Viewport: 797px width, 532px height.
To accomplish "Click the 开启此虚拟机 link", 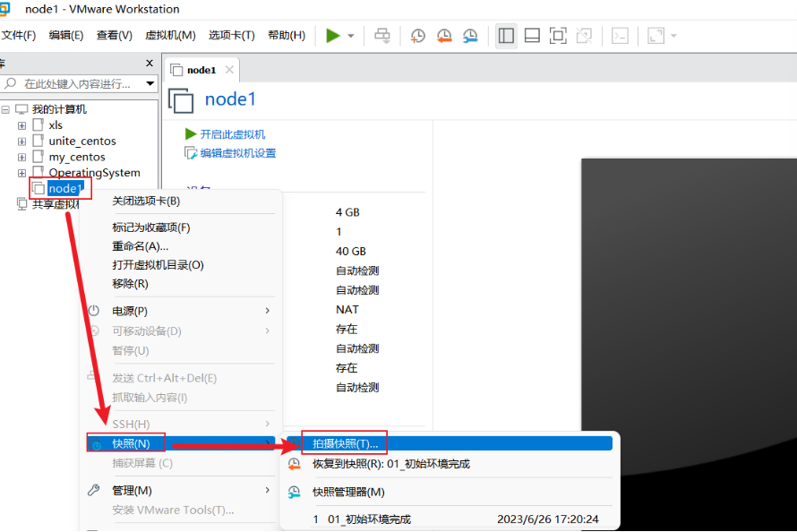I will [232, 134].
